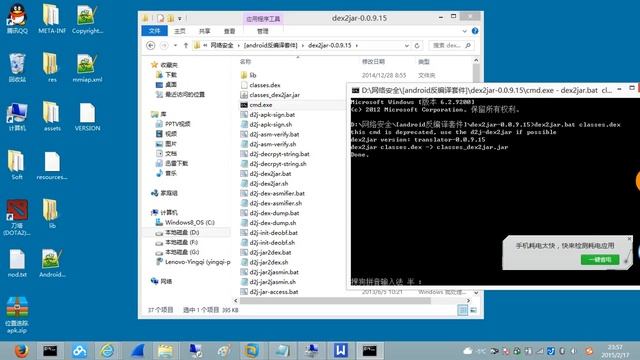Launch the DOTA2 desktop shortcut
This screenshot has width=640, height=360.
pyautogui.click(x=17, y=217)
